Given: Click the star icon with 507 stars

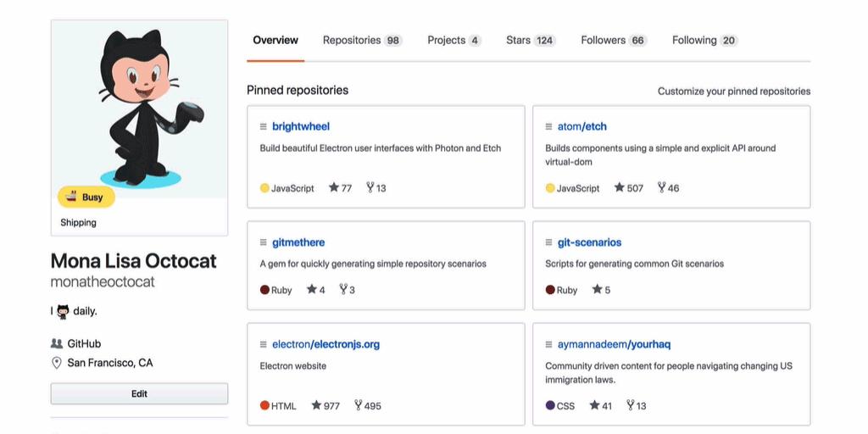Looking at the screenshot, I should click(619, 188).
